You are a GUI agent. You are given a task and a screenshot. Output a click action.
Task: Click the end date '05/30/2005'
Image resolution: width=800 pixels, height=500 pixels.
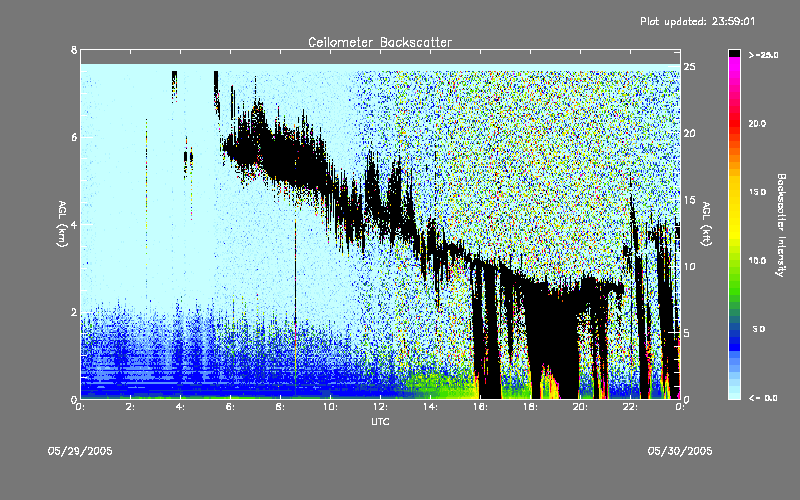pos(680,451)
